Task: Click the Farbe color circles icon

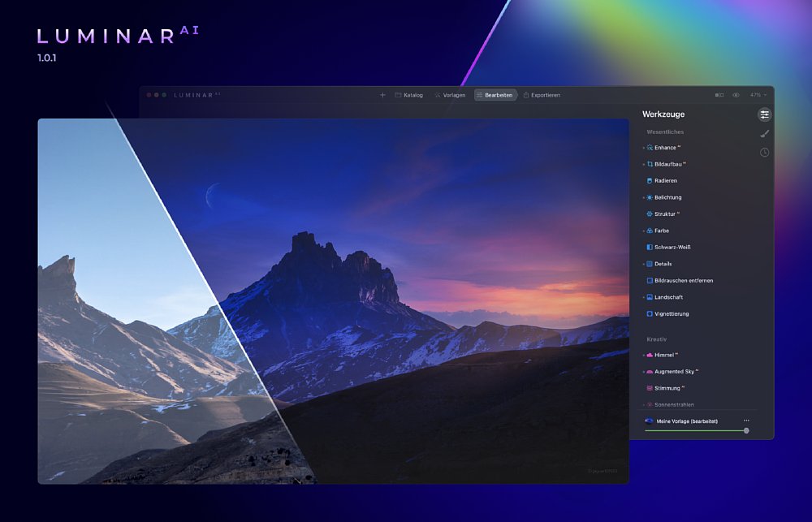Action: (x=650, y=231)
